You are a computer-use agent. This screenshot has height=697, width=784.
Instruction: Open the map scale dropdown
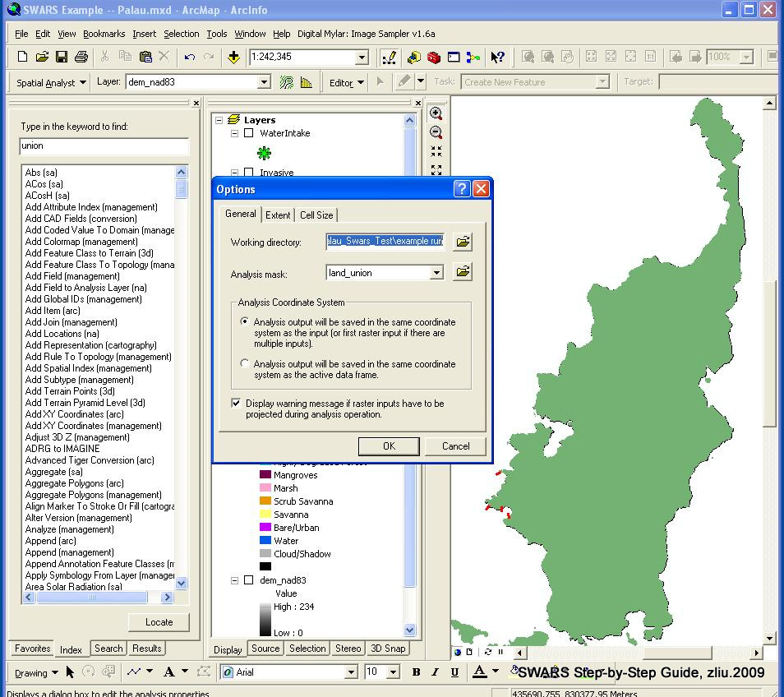click(362, 58)
